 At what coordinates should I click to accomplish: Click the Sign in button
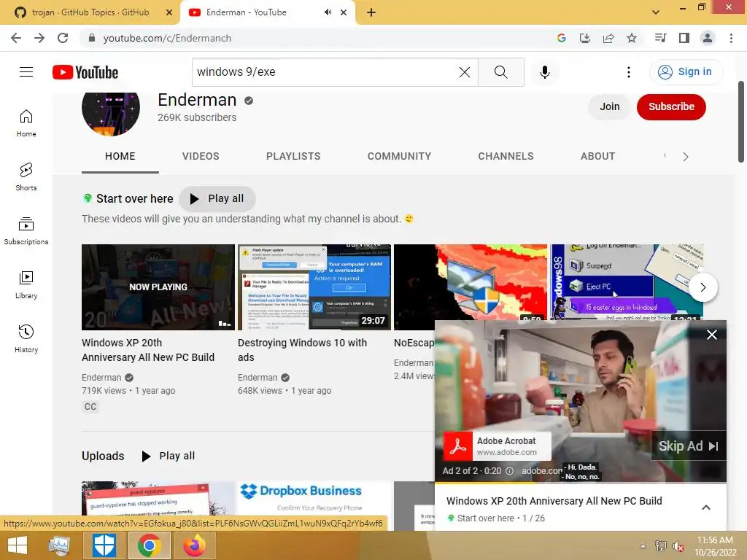(686, 72)
